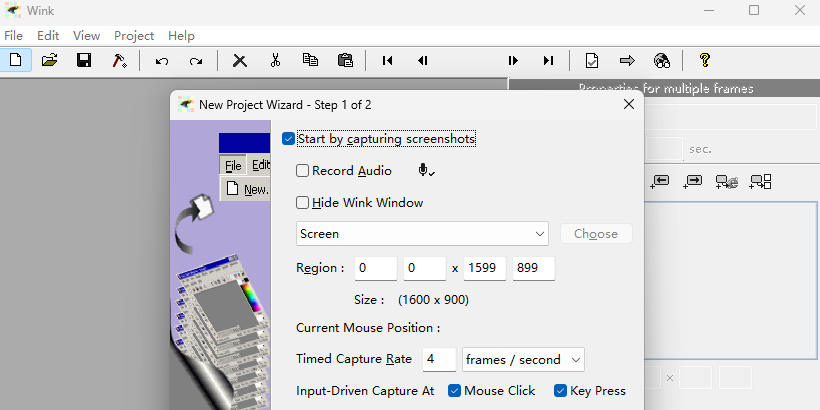The height and width of the screenshot is (410, 820).
Task: Click the disabled Choose button
Action: 596,234
